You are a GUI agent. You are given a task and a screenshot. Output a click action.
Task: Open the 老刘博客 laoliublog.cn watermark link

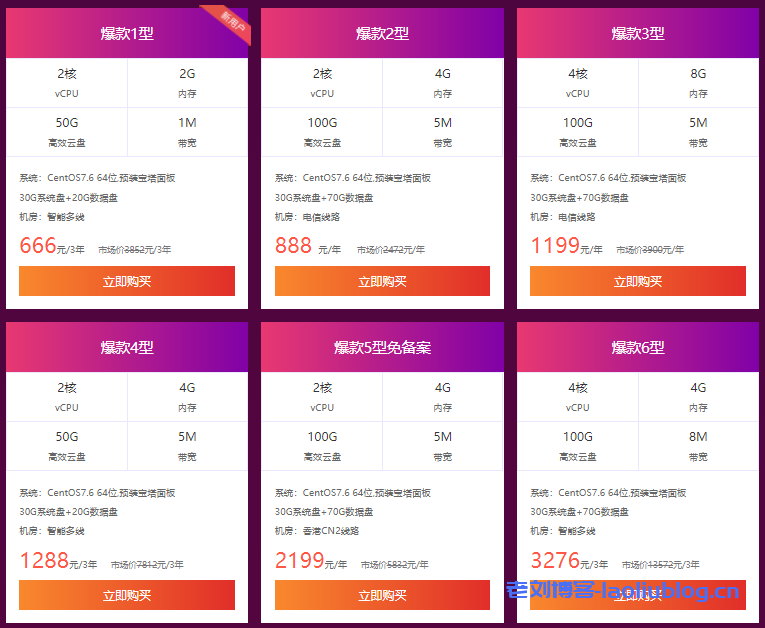point(622,592)
